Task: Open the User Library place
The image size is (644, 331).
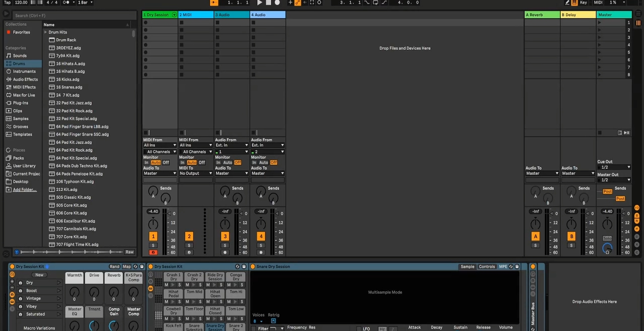Action: coord(24,166)
